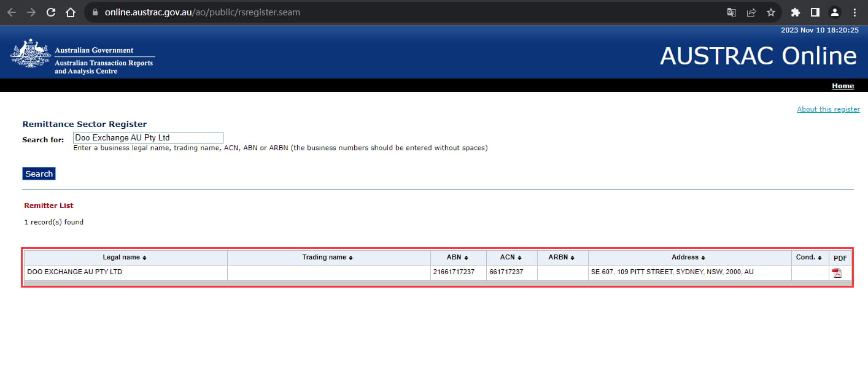Viewport: 868px width, 379px height.
Task: Focus the Search for input field
Action: click(x=148, y=138)
